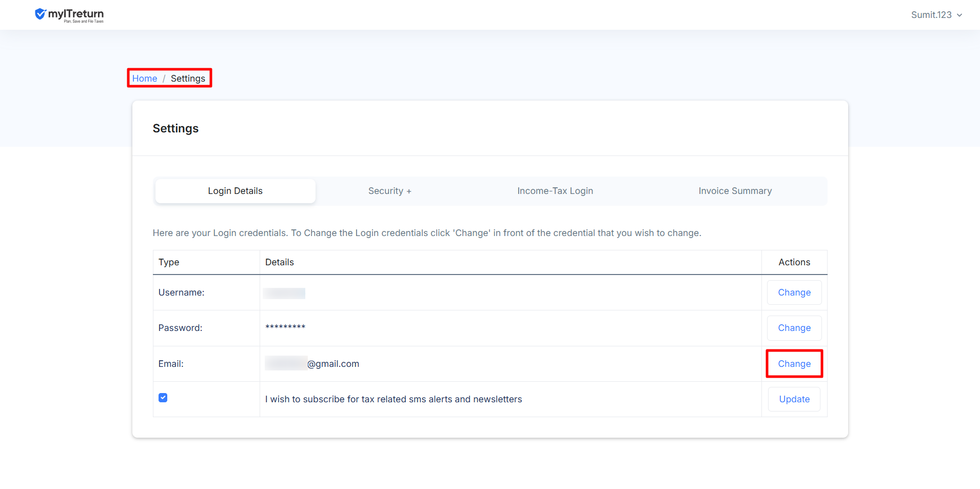Click Update for the newsletter subscription
Viewport: 980px width, 489px height.
pos(794,399)
